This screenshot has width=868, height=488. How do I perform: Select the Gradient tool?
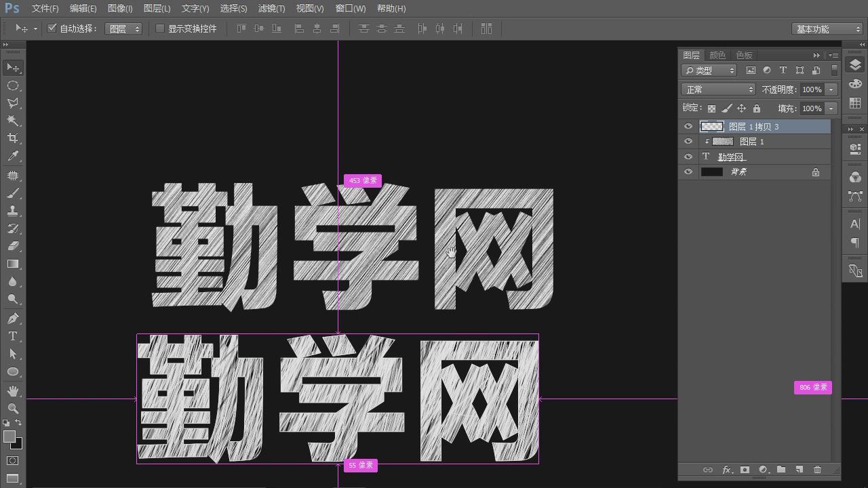coord(13,264)
